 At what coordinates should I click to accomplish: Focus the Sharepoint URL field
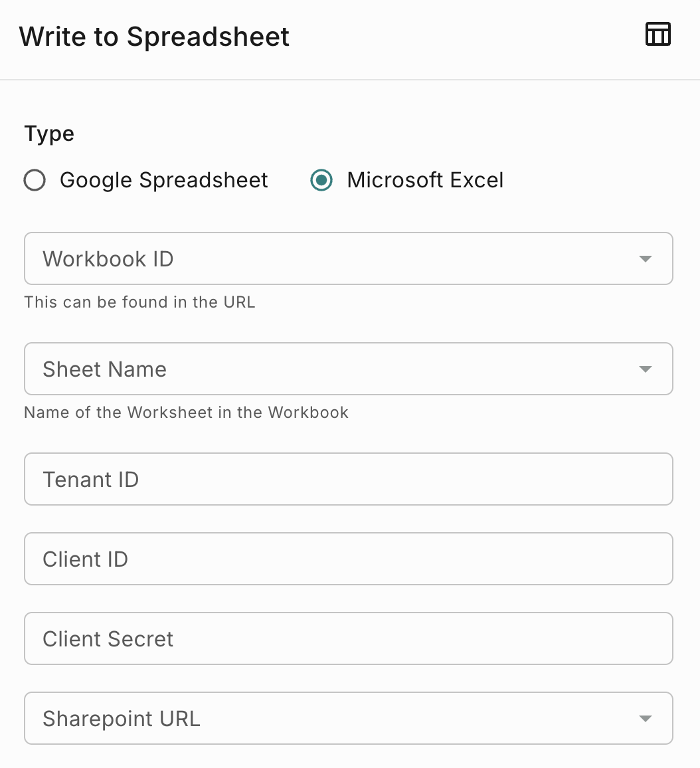coord(349,719)
